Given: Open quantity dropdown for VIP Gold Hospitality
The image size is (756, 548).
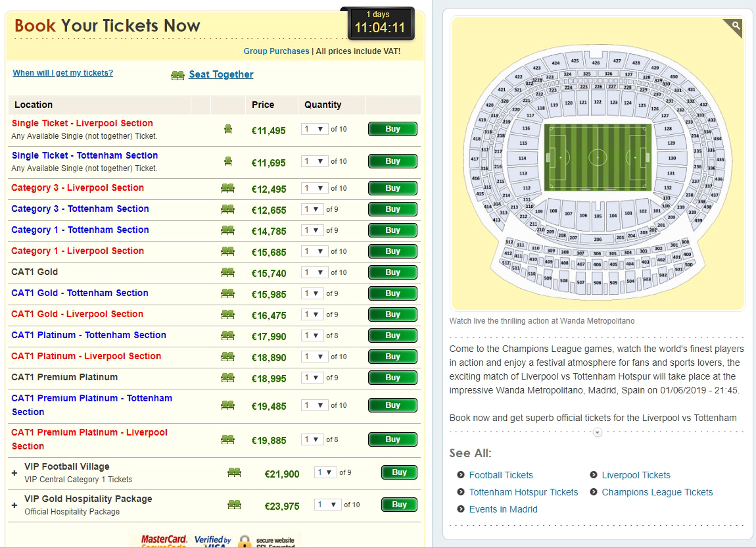Looking at the screenshot, I should (327, 505).
